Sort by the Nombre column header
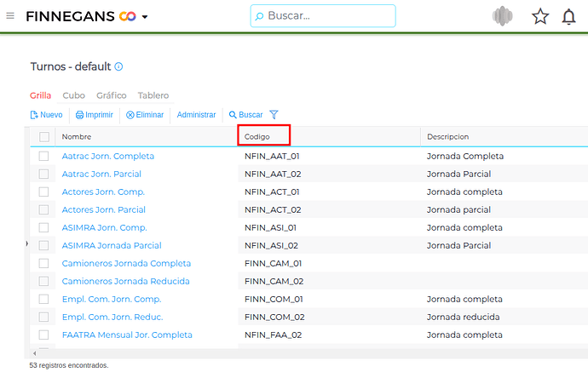The image size is (588, 372). click(77, 137)
